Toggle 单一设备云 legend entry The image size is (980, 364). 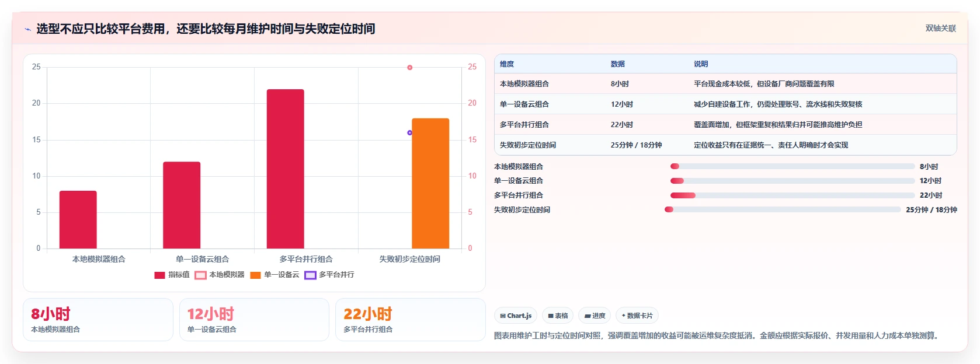click(274, 275)
